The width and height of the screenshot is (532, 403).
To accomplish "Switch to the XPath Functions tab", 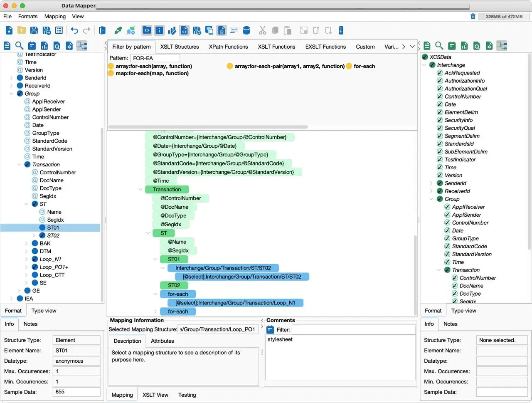I will [228, 47].
